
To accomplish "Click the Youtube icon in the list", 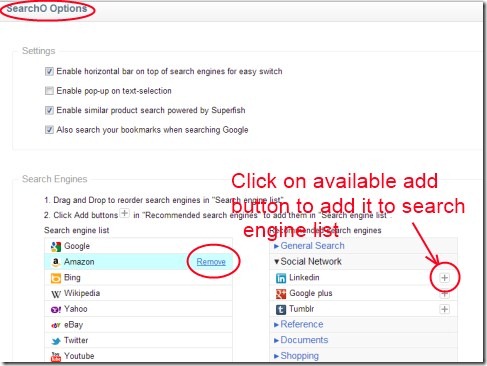I will 56,357.
